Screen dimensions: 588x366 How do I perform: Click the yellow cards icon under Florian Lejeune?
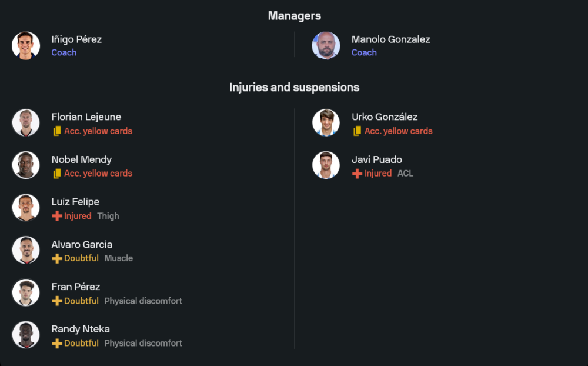click(x=57, y=131)
